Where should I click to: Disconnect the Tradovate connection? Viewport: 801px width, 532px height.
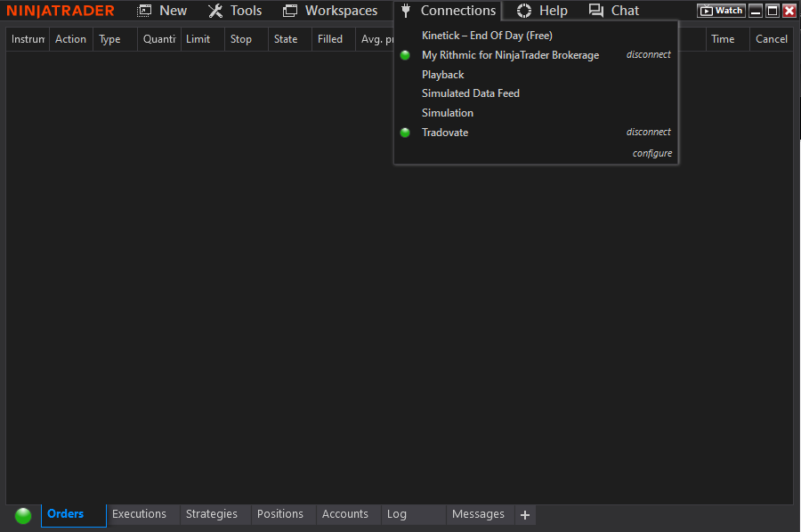point(649,133)
